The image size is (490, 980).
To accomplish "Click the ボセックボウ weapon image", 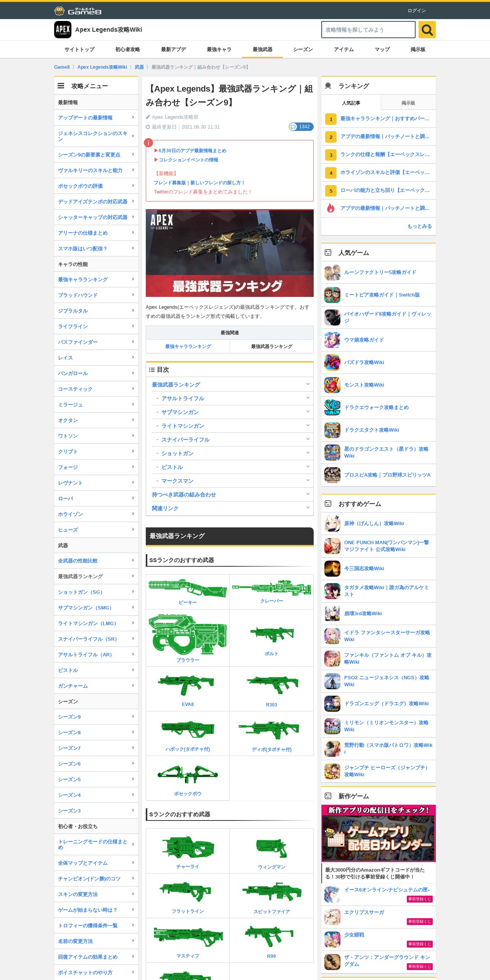I will [188, 774].
